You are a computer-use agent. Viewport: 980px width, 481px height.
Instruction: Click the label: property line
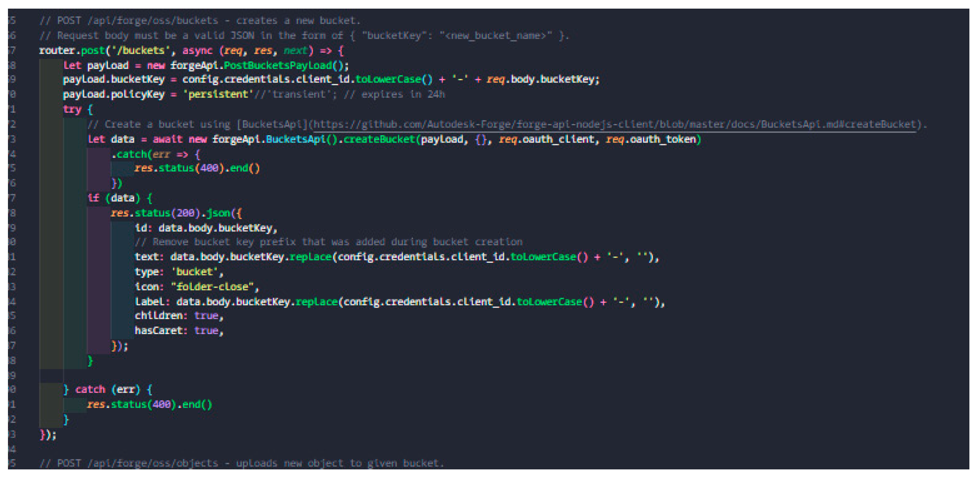[152, 302]
